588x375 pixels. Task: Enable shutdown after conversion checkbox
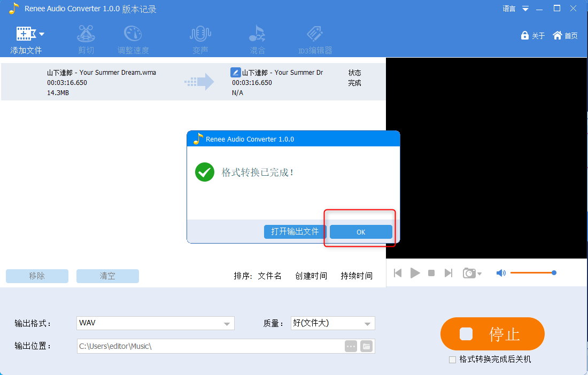[453, 360]
